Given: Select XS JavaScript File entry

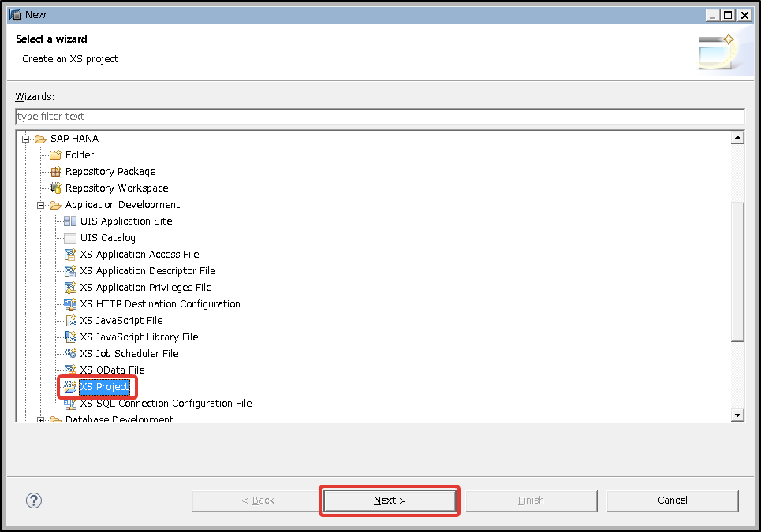Looking at the screenshot, I should click(x=121, y=321).
